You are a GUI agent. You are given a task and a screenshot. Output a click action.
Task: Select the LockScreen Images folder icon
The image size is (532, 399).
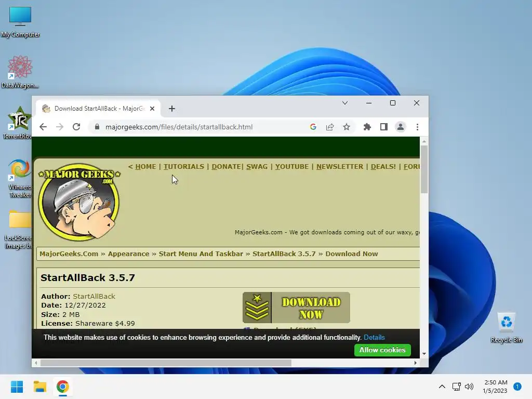[x=18, y=230]
